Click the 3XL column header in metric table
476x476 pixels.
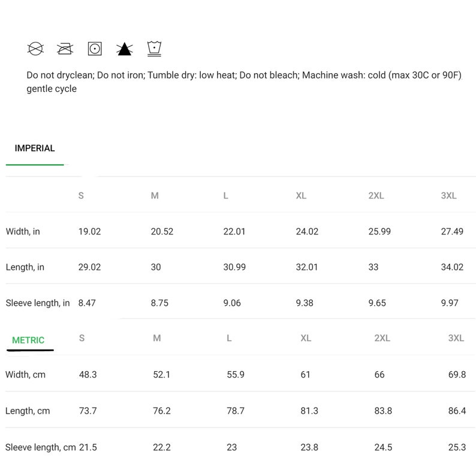click(456, 338)
